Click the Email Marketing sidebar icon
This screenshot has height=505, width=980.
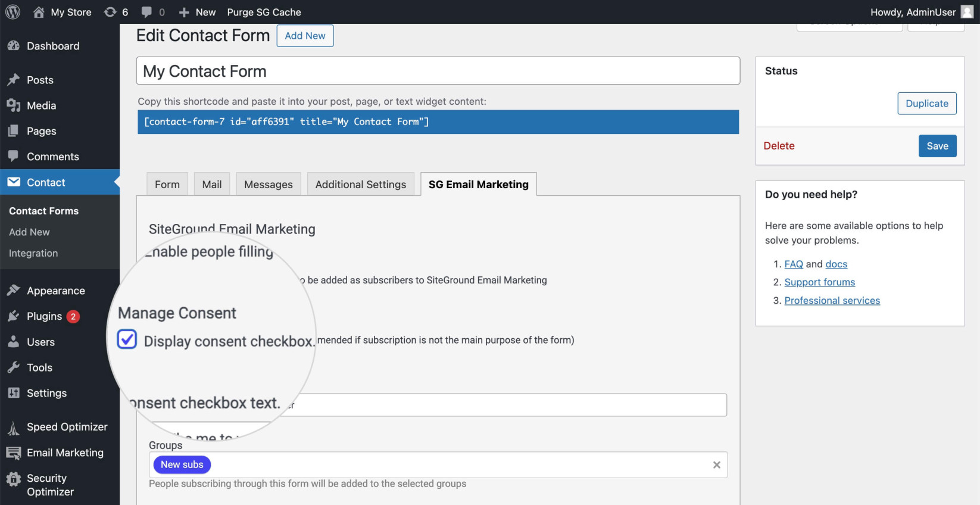[x=13, y=453]
